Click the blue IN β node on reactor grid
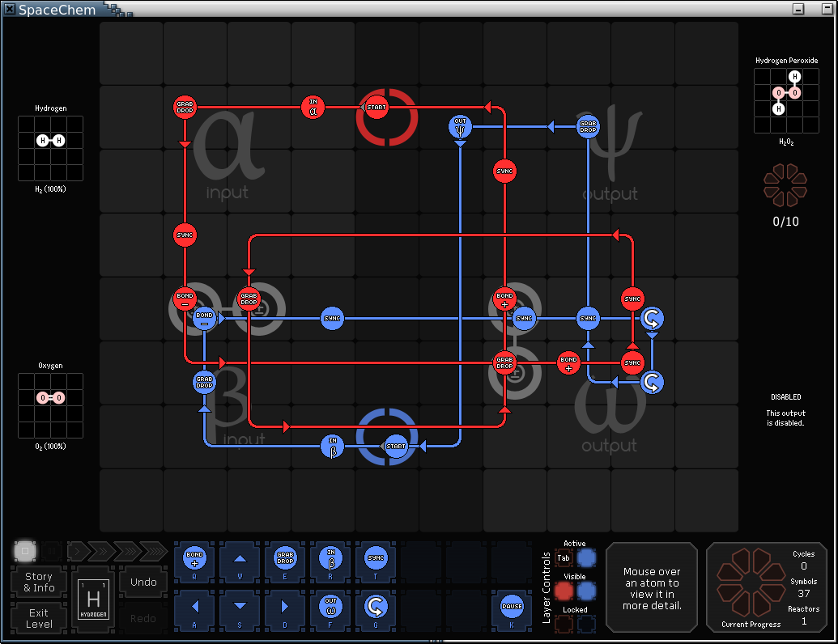This screenshot has width=838, height=644. [x=333, y=447]
